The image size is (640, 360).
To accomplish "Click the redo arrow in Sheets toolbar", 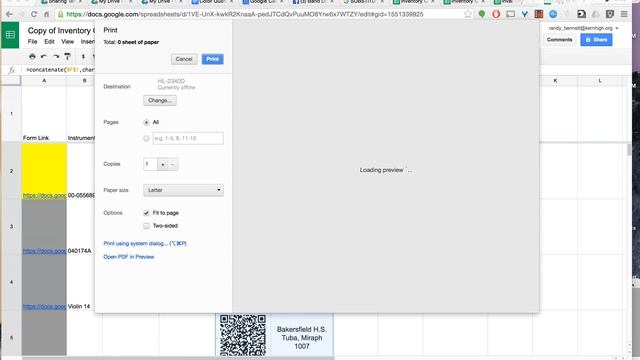I will click(56, 56).
